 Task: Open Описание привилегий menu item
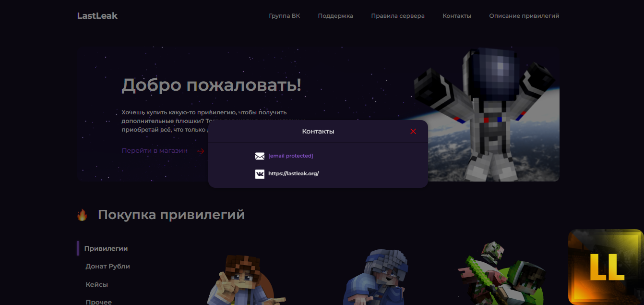click(524, 16)
